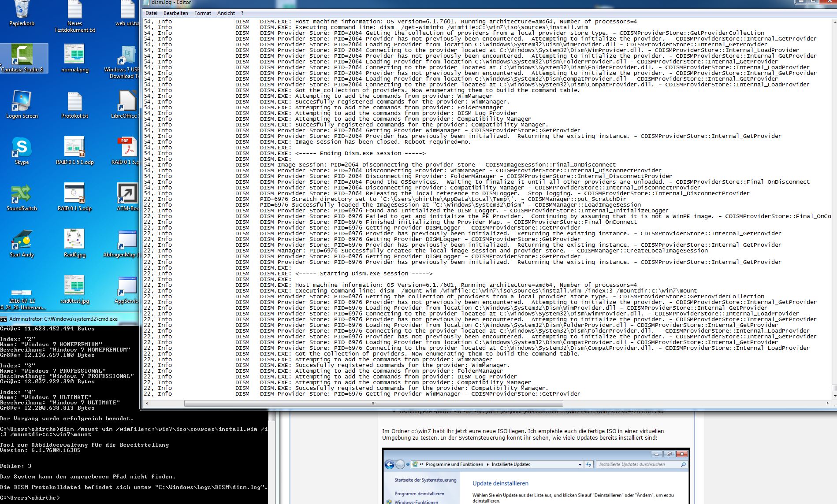Screen dimensions: 837x504
Task: Open the ? help menu in Editor
Action: coord(242,13)
